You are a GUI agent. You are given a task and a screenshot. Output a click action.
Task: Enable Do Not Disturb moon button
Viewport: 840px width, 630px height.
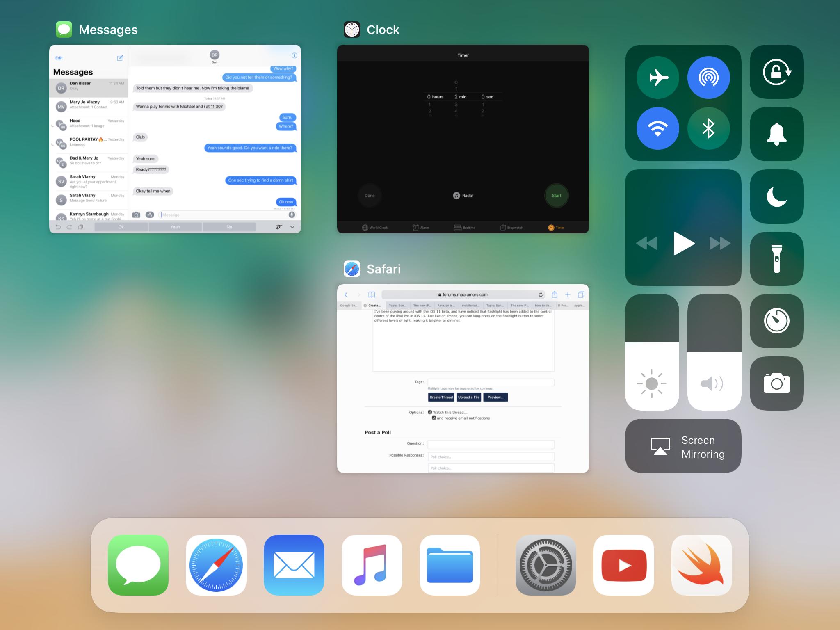tap(776, 196)
